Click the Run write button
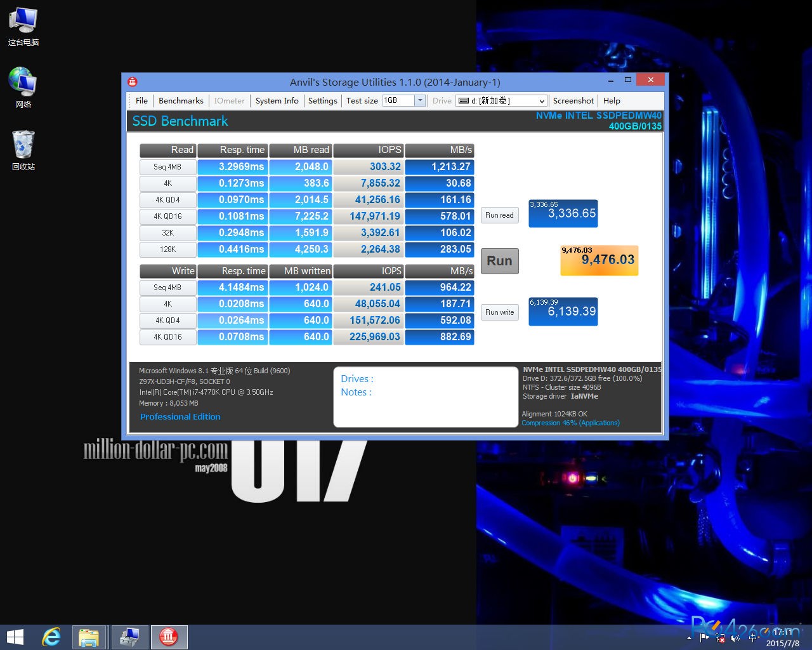This screenshot has width=812, height=650. pyautogui.click(x=499, y=312)
